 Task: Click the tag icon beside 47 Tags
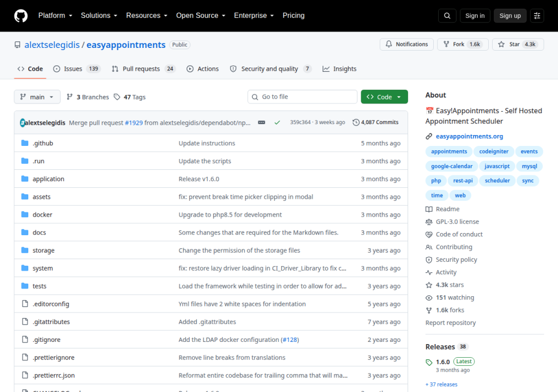click(117, 97)
